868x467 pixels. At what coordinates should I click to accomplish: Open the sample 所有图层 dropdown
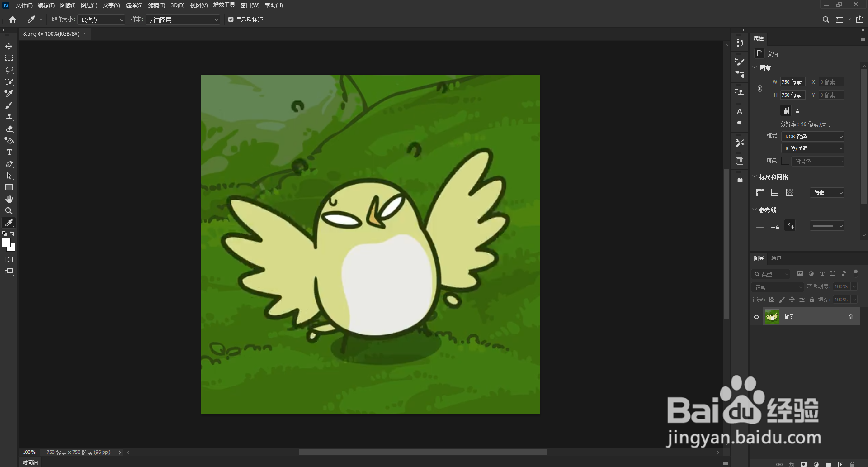coord(183,20)
